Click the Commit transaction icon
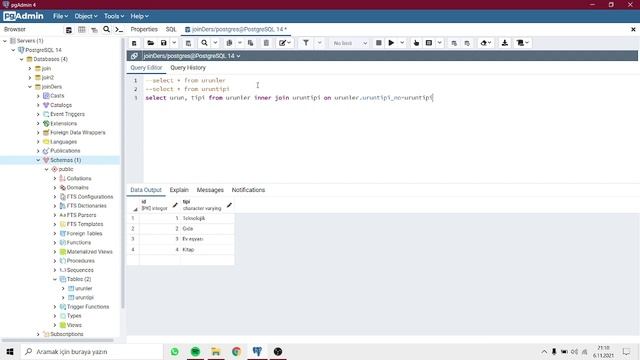Viewport: 640px width, 360px height. pos(454,43)
